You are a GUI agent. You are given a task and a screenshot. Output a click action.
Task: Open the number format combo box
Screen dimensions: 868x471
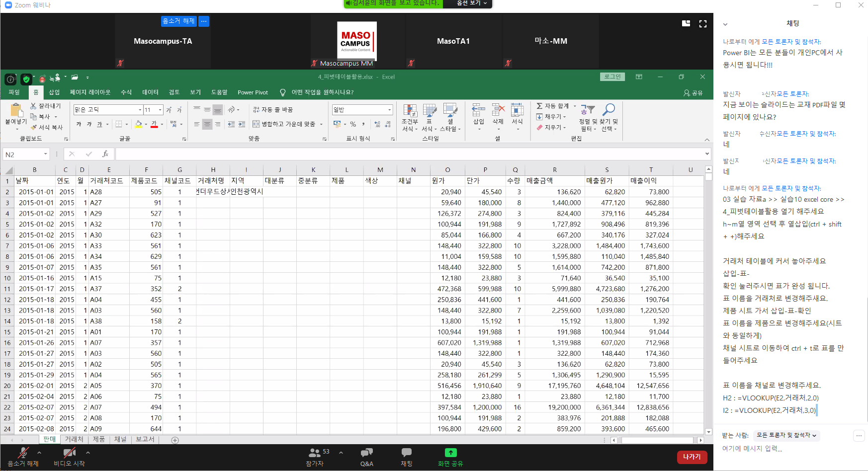(362, 110)
